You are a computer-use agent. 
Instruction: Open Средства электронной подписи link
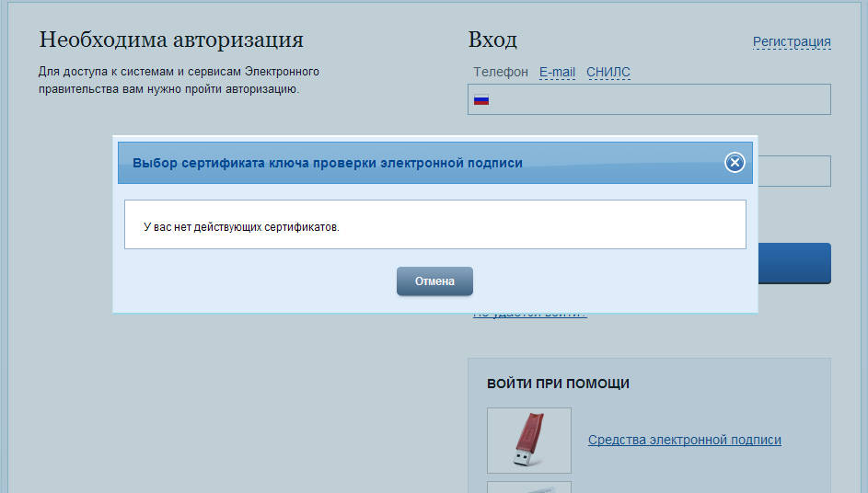point(684,440)
